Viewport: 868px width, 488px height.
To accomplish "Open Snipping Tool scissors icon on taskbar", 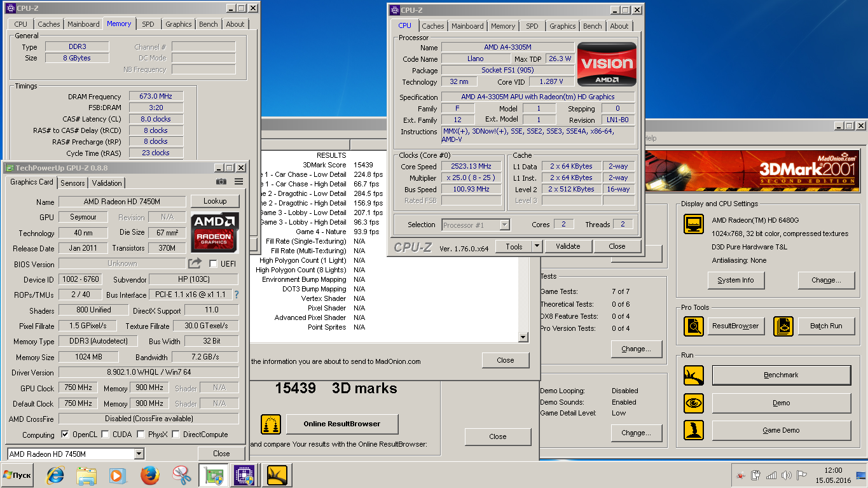I will (x=182, y=475).
